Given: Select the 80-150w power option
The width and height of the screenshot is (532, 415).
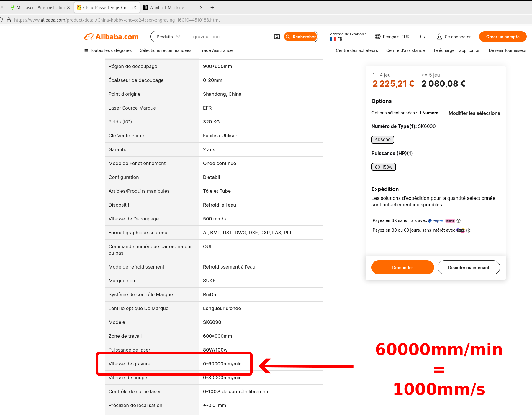Looking at the screenshot, I should point(384,167).
